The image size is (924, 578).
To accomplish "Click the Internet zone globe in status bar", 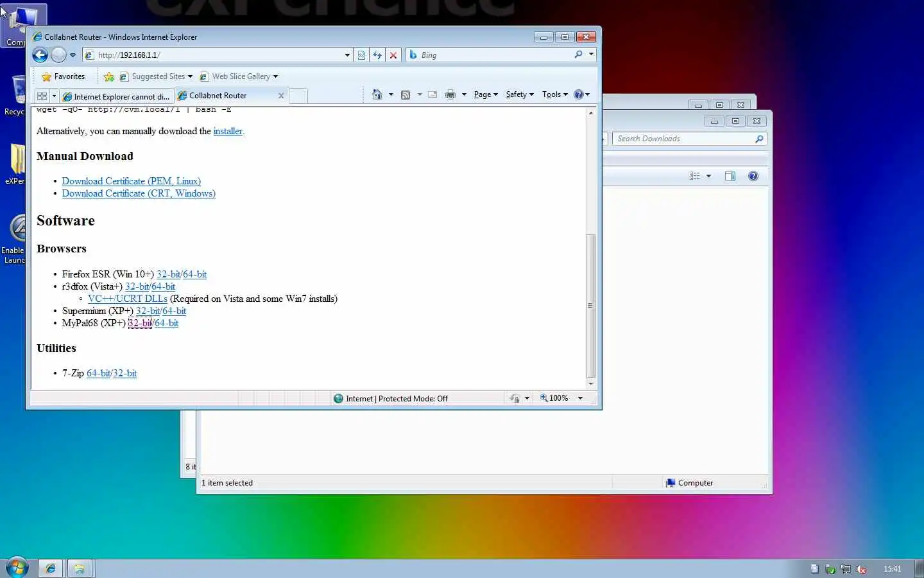I will pos(339,398).
